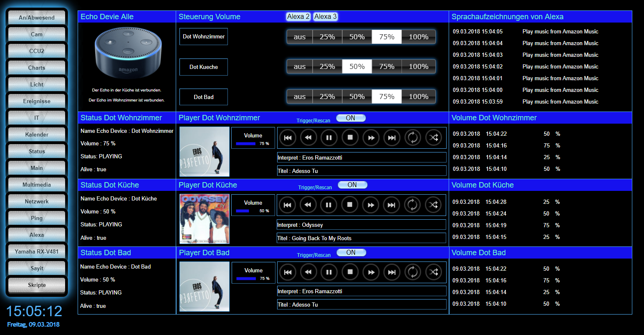Skip to next track on Dot Küche
The width and height of the screenshot is (644, 335).
tap(391, 205)
